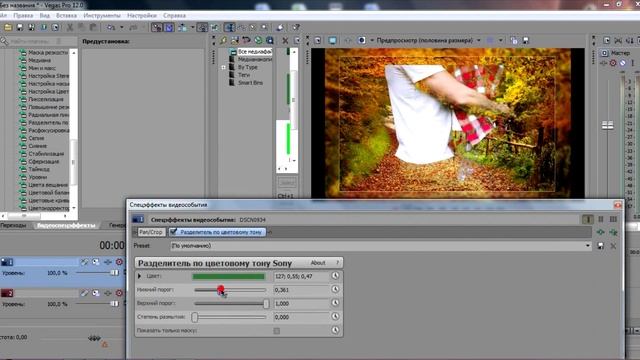Open project using the folder toolbar icon

click(8, 27)
